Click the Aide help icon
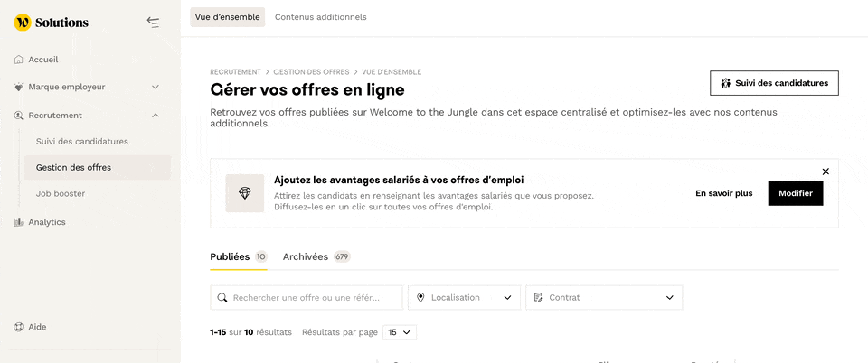The image size is (868, 363). click(19, 327)
